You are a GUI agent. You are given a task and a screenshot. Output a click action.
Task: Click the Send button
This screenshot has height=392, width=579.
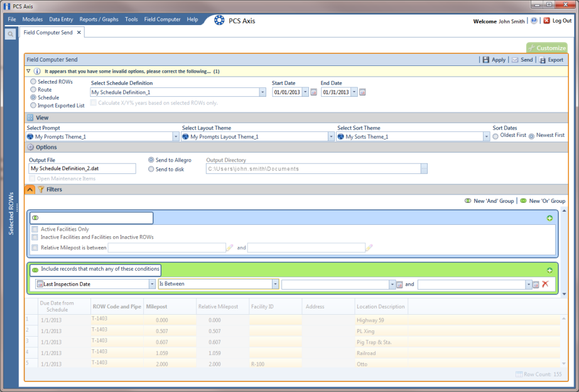(x=522, y=60)
